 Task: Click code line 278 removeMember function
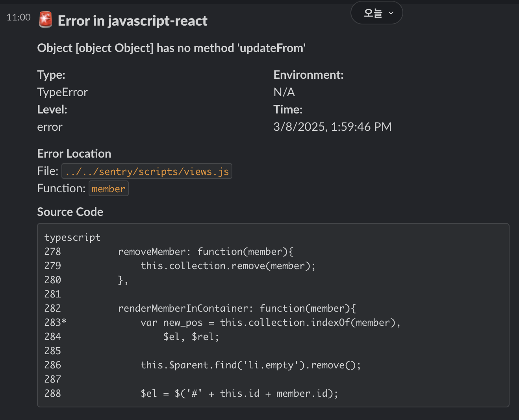(x=169, y=252)
